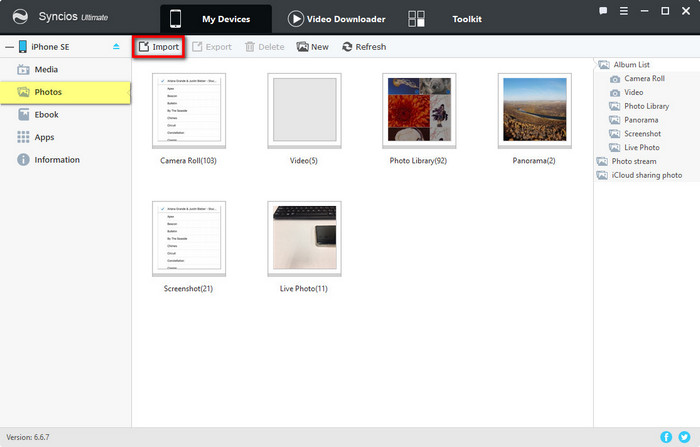Click the Import toolbar button
The width and height of the screenshot is (700, 447).
click(x=158, y=47)
